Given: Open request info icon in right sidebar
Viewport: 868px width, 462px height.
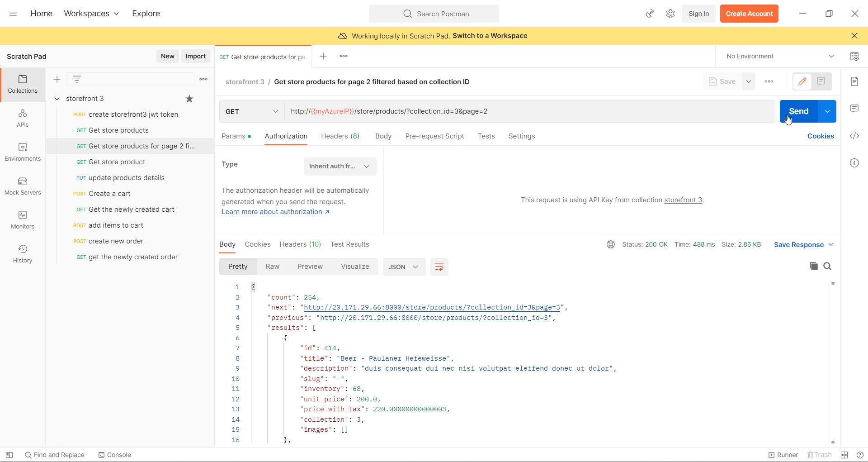Looking at the screenshot, I should (854, 163).
